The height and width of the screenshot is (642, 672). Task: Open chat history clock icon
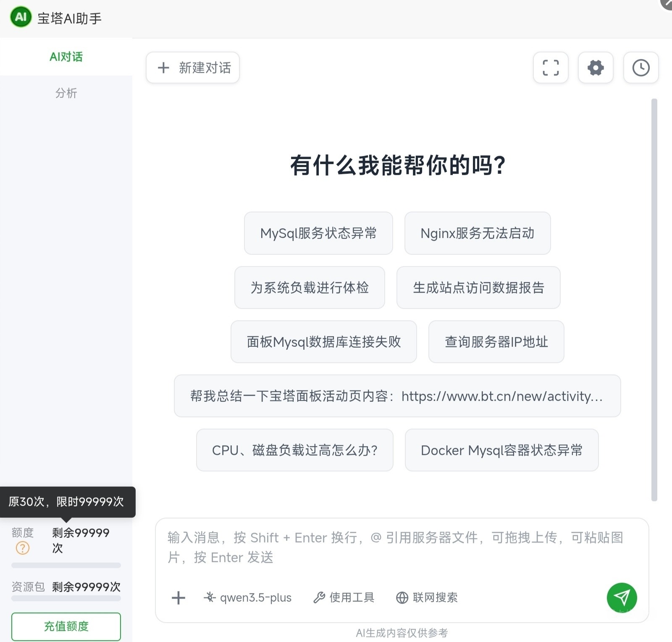(641, 68)
